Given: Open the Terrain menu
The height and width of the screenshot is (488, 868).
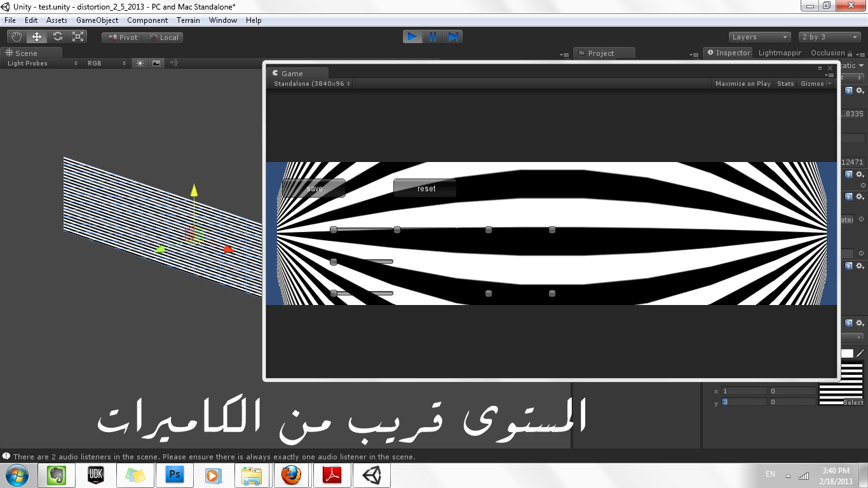Looking at the screenshot, I should pyautogui.click(x=188, y=20).
